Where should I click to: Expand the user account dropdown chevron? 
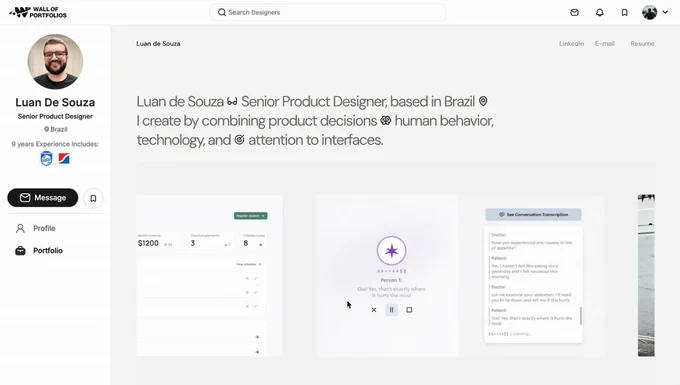[x=665, y=12]
